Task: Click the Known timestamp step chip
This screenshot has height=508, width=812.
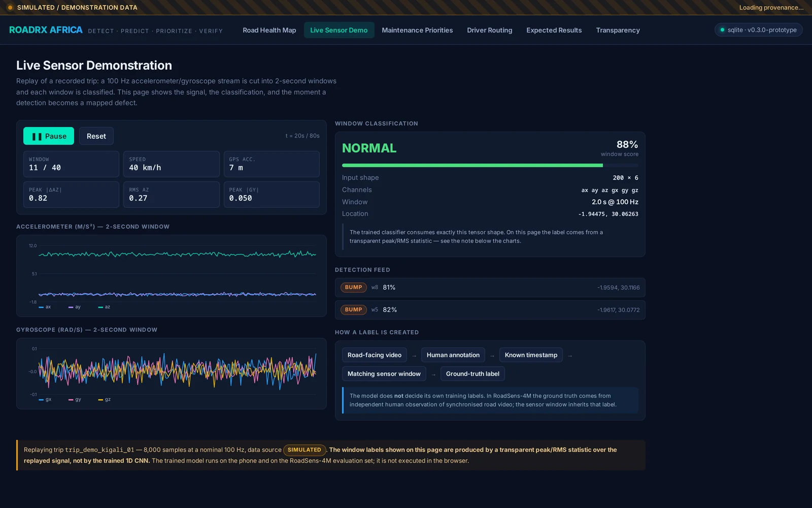Action: coord(531,355)
